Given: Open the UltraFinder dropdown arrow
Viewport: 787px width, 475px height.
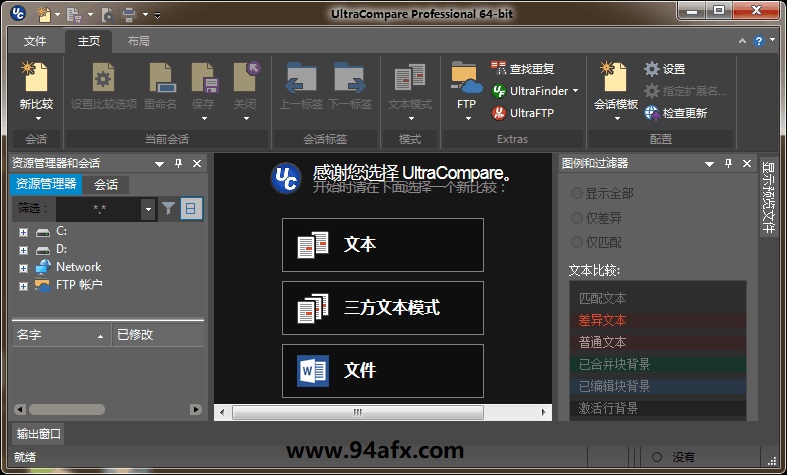Looking at the screenshot, I should [575, 91].
